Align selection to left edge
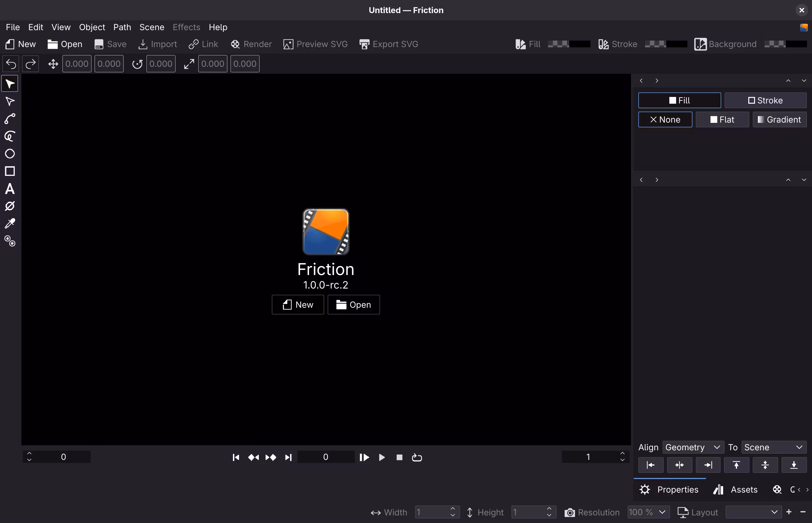Viewport: 812px width, 523px height. tap(651, 465)
